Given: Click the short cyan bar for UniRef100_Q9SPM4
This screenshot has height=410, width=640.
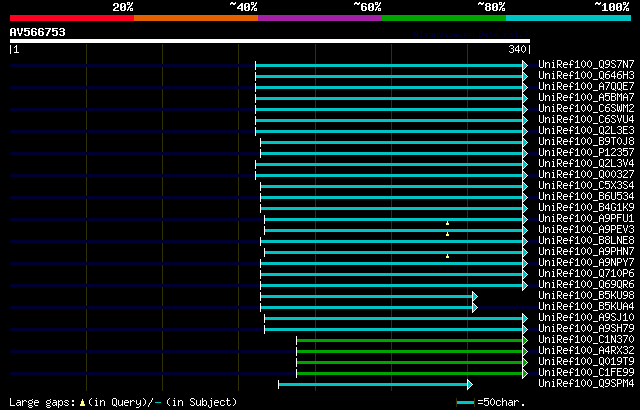Looking at the screenshot, I should tap(373, 385).
